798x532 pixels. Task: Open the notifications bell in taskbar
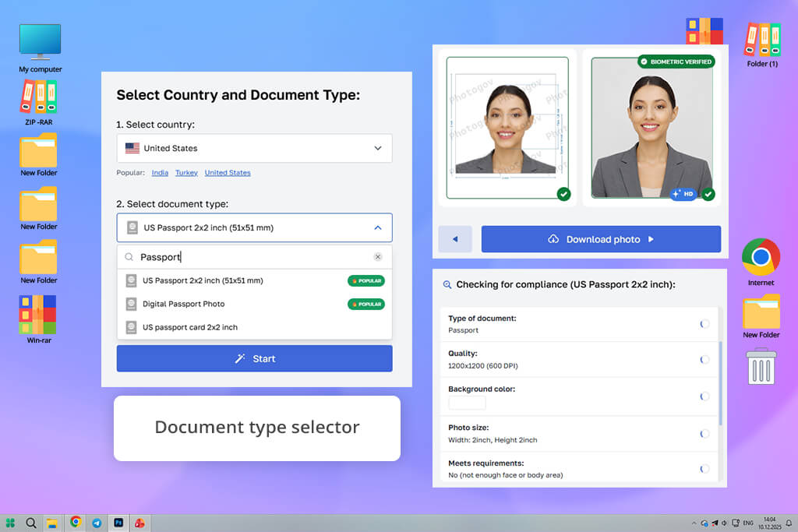[789, 523]
